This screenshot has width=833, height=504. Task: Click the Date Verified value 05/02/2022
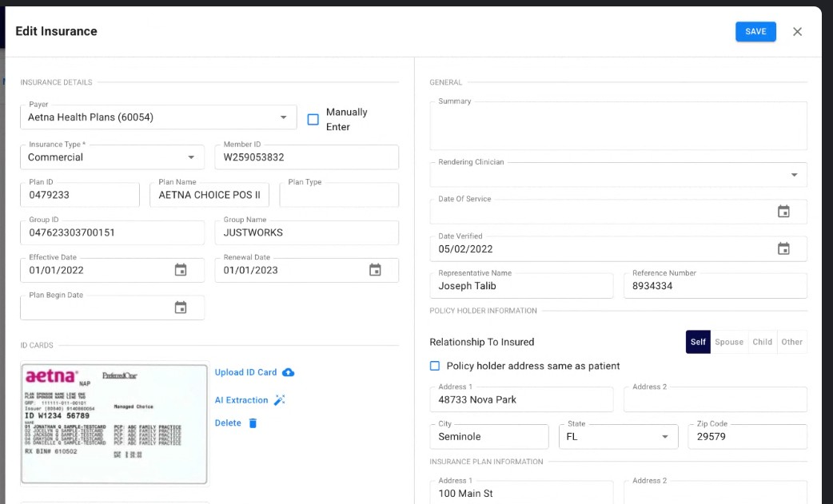pos(465,249)
